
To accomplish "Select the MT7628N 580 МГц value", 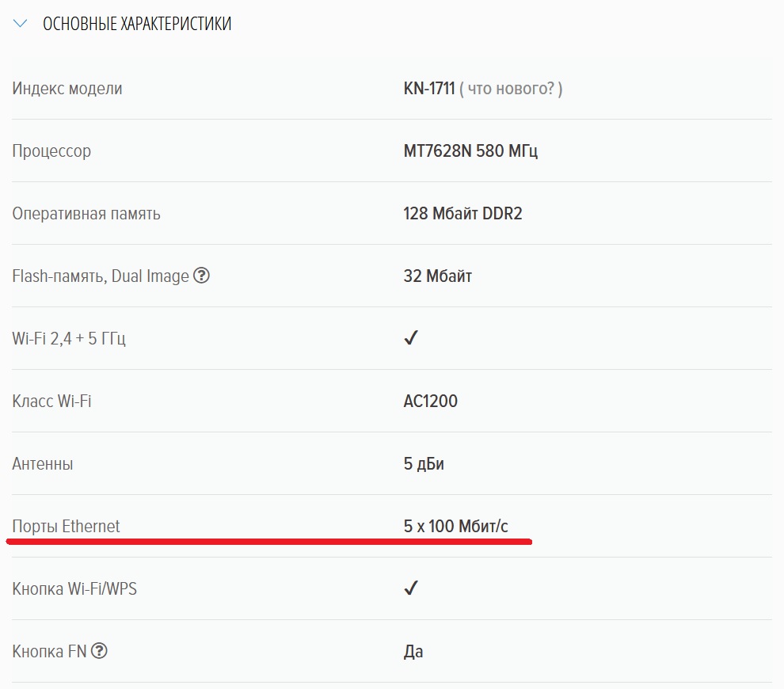I will point(470,150).
